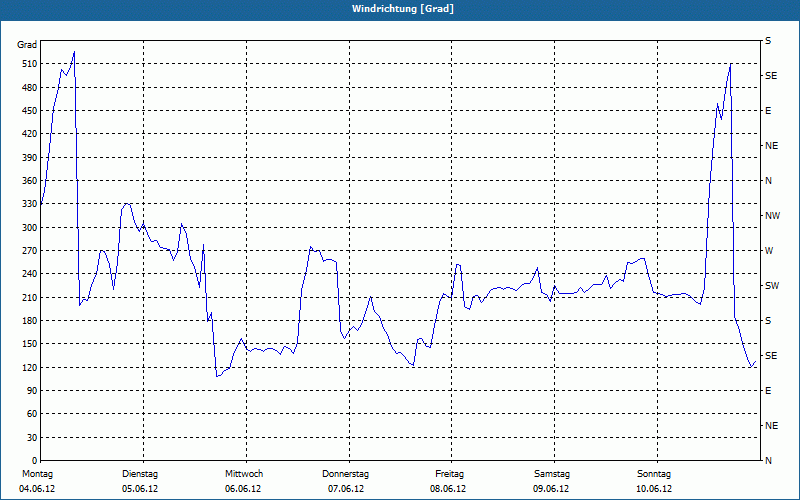This screenshot has width=800, height=500.
Task: Select the "Grad" y-axis unit label
Action: click(27, 45)
